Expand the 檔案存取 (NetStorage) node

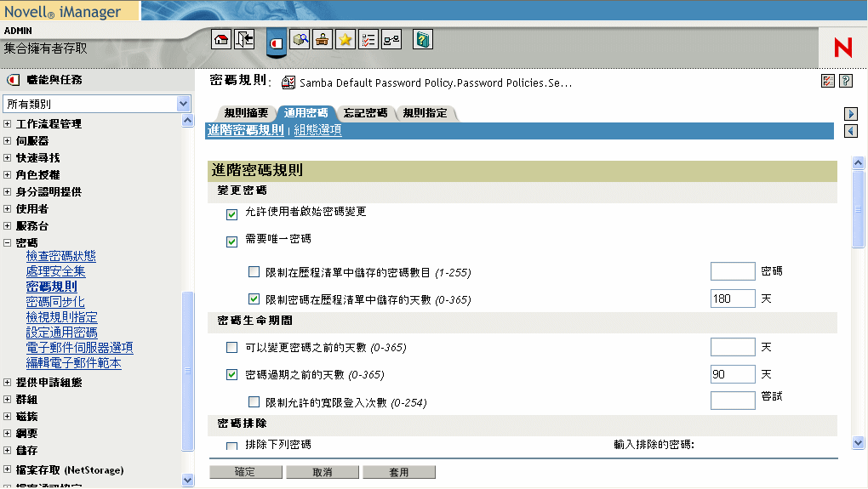[7, 469]
